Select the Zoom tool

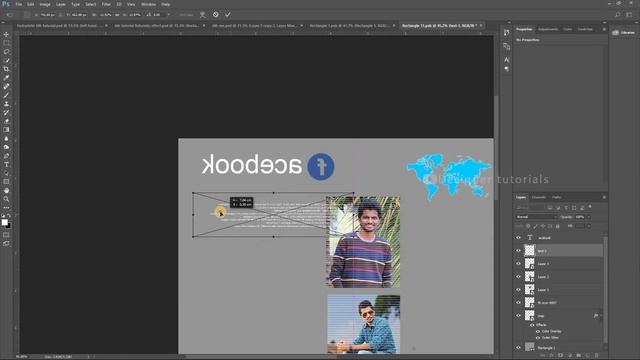[6, 199]
